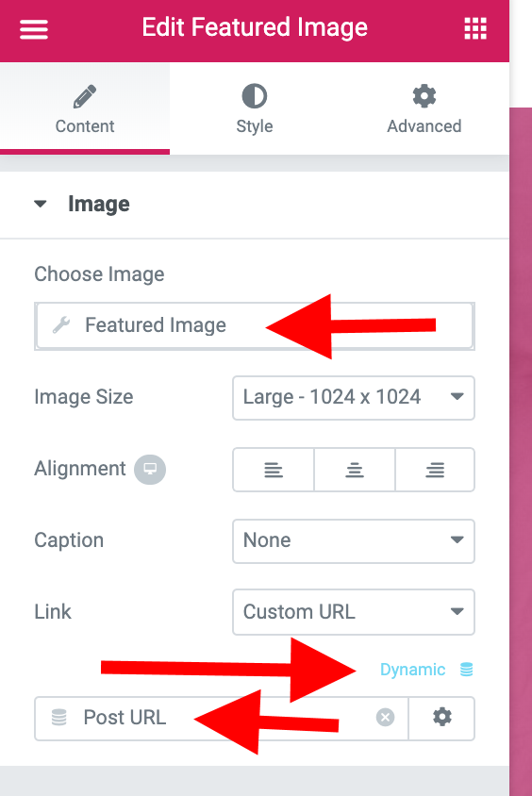Click the Advanced gear icon
Image resolution: width=532 pixels, height=796 pixels.
click(x=424, y=96)
